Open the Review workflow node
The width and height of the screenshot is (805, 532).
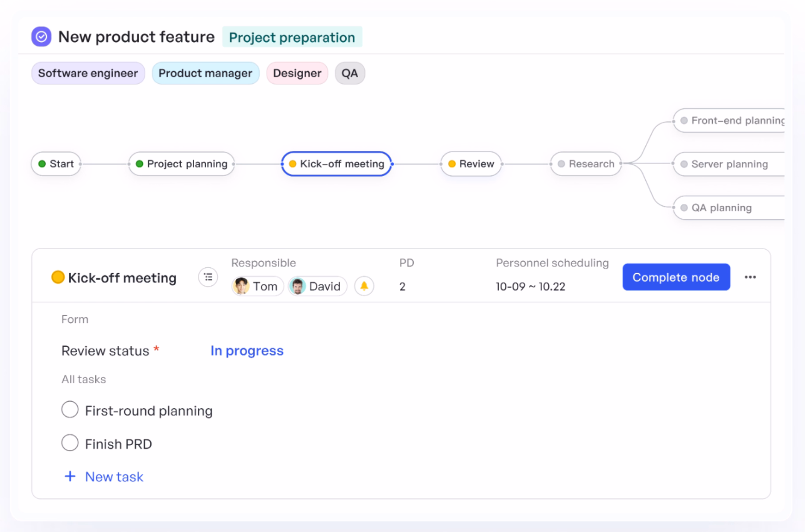(471, 164)
